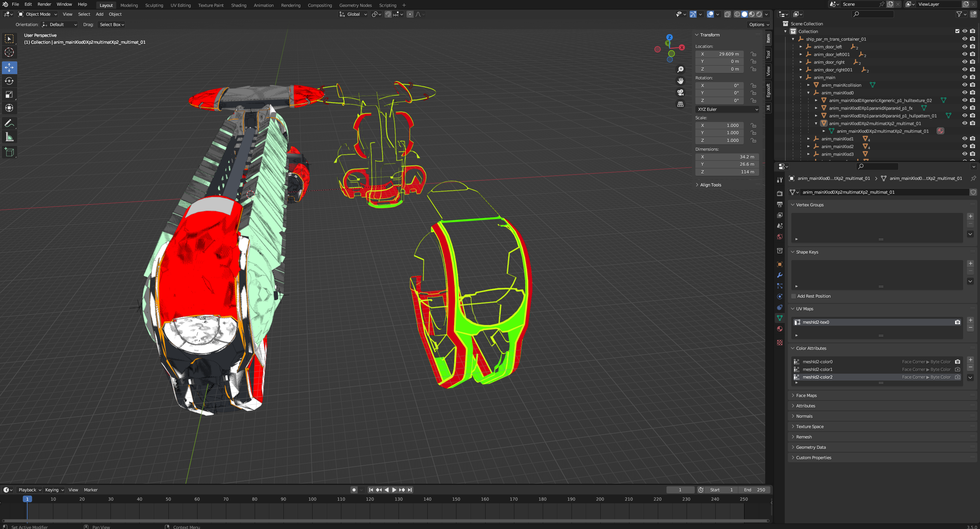
Task: Open the Keying popover in the timeline
Action: (54, 490)
